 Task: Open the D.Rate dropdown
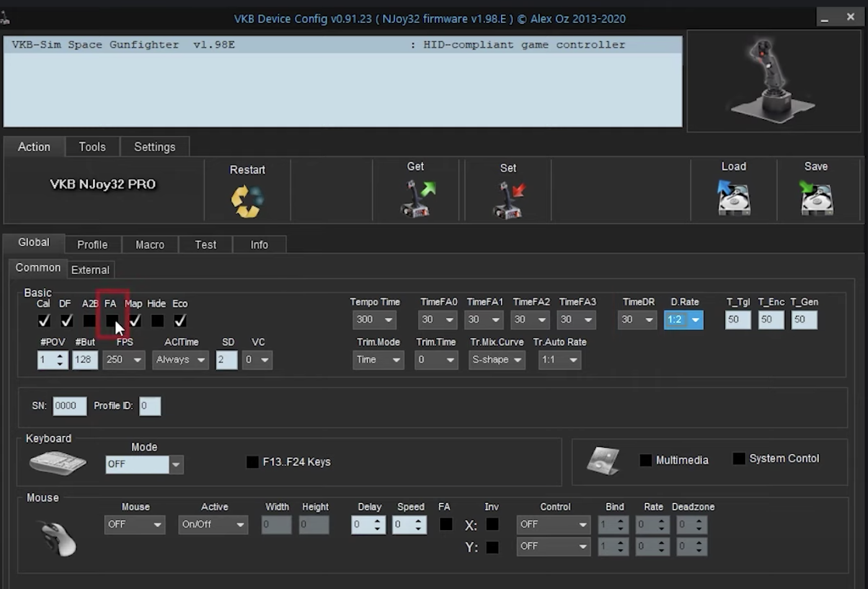[696, 320]
